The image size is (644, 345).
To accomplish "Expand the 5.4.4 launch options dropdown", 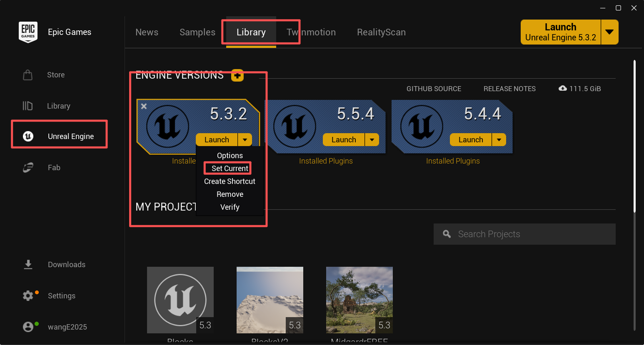I will 499,140.
